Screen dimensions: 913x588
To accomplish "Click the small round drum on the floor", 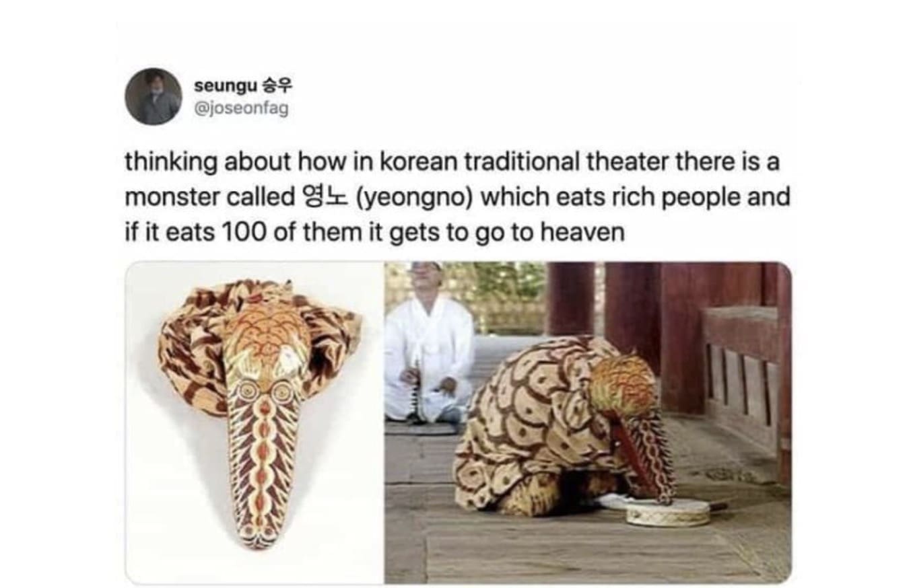I will click(668, 512).
